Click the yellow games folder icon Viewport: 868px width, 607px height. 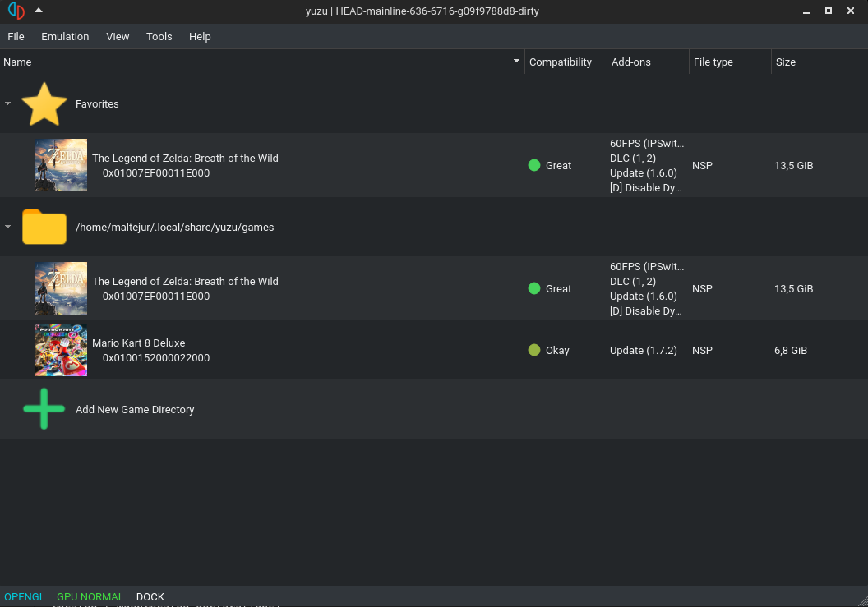(x=44, y=227)
